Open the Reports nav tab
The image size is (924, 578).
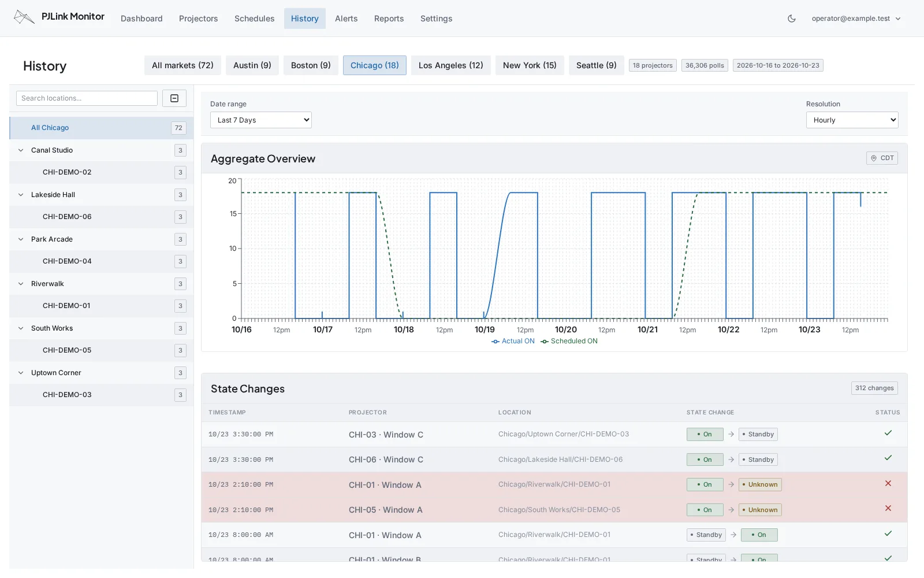[x=389, y=18]
